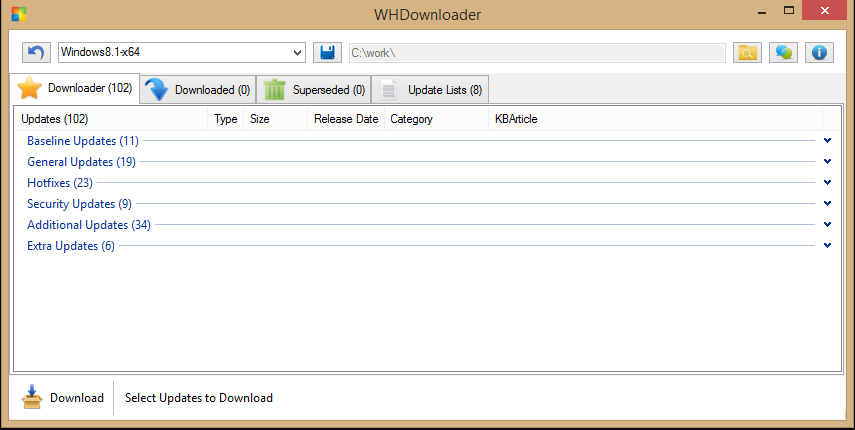This screenshot has height=430, width=855.
Task: Click the chat bubbles forum icon
Action: [784, 53]
